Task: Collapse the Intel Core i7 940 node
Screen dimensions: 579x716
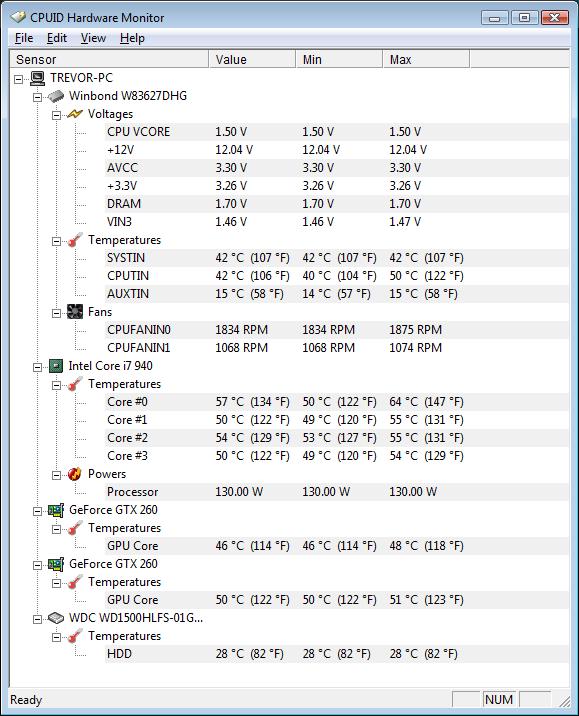Action: pos(37,368)
